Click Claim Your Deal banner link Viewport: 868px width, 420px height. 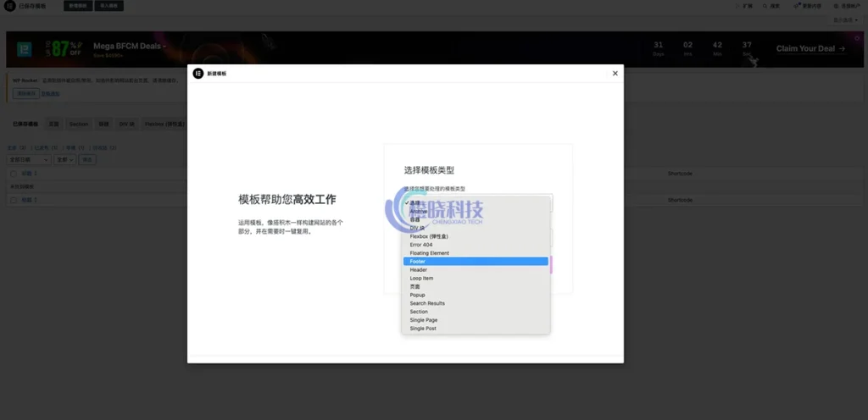point(810,49)
